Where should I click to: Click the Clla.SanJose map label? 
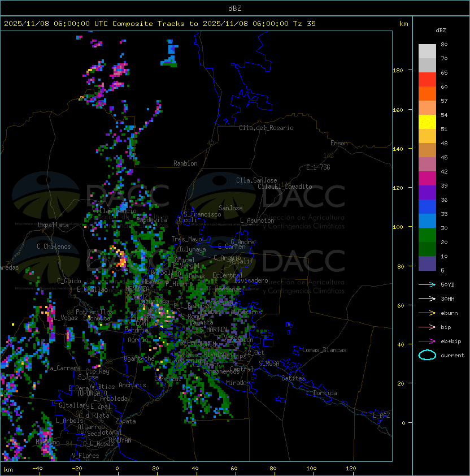click(x=256, y=180)
